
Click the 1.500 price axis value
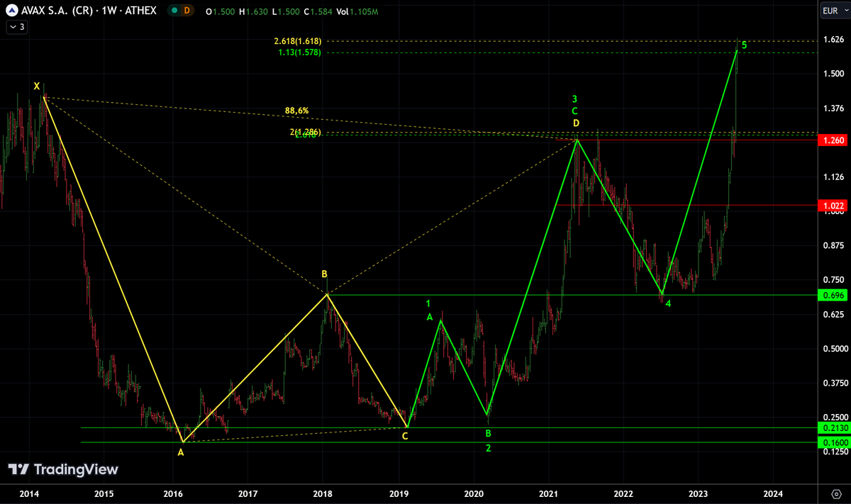click(x=834, y=74)
